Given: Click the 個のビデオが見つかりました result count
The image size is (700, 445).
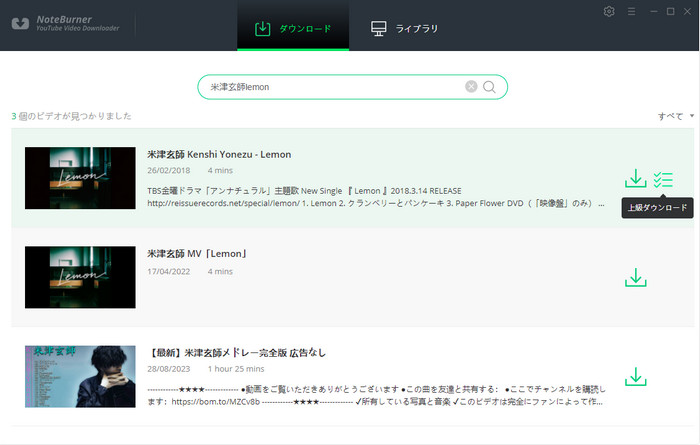Looking at the screenshot, I should pyautogui.click(x=71, y=116).
